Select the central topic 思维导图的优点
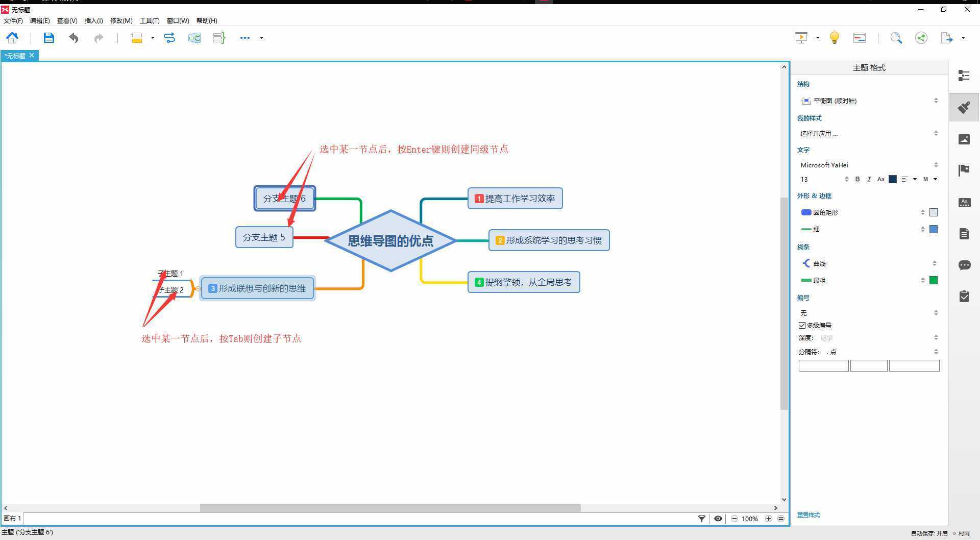This screenshot has width=980, height=540. point(390,240)
